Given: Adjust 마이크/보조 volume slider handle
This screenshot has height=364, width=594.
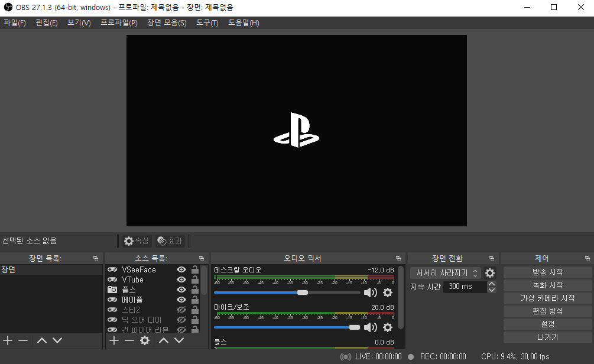Looking at the screenshot, I should (x=355, y=327).
